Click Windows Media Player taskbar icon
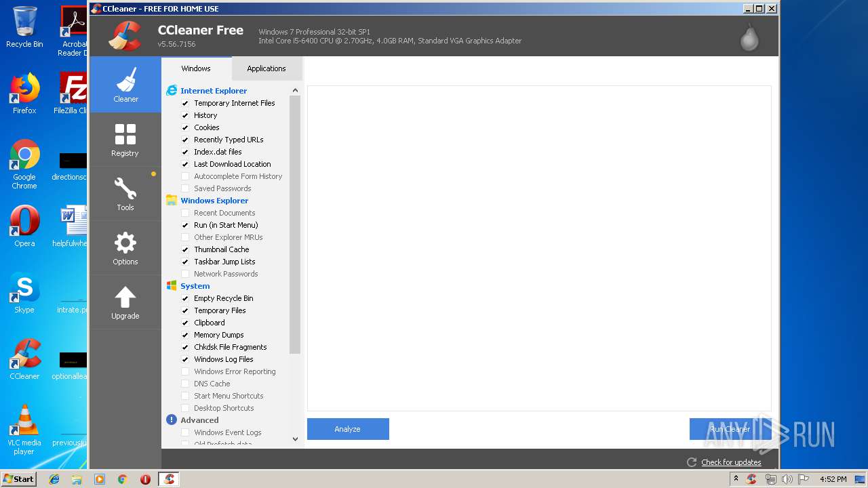868x488 pixels. point(100,479)
